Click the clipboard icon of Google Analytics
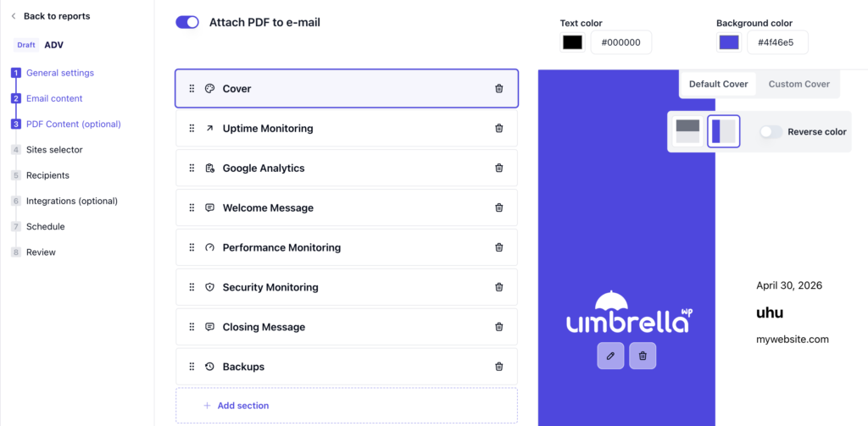Image resolution: width=868 pixels, height=426 pixels. [209, 169]
